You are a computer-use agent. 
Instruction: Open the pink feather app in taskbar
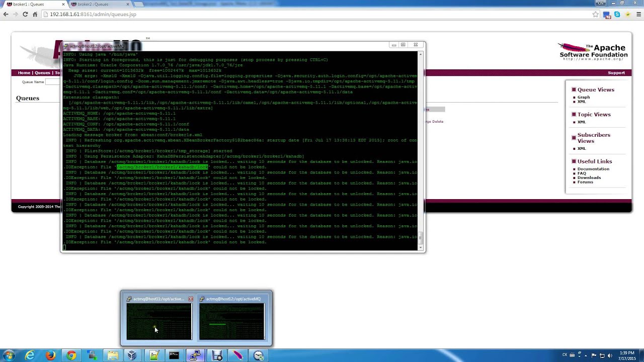click(237, 355)
